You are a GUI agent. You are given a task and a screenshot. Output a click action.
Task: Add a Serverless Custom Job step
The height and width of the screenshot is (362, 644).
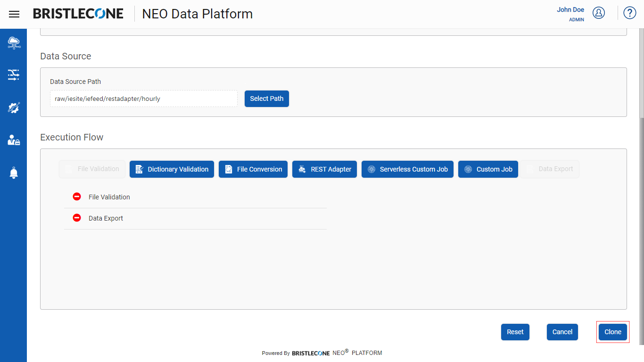click(407, 169)
